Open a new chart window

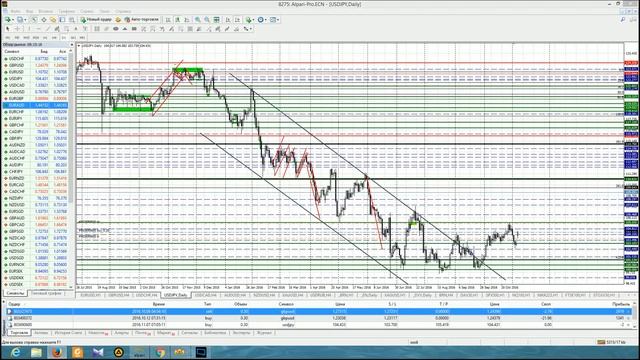7,20
